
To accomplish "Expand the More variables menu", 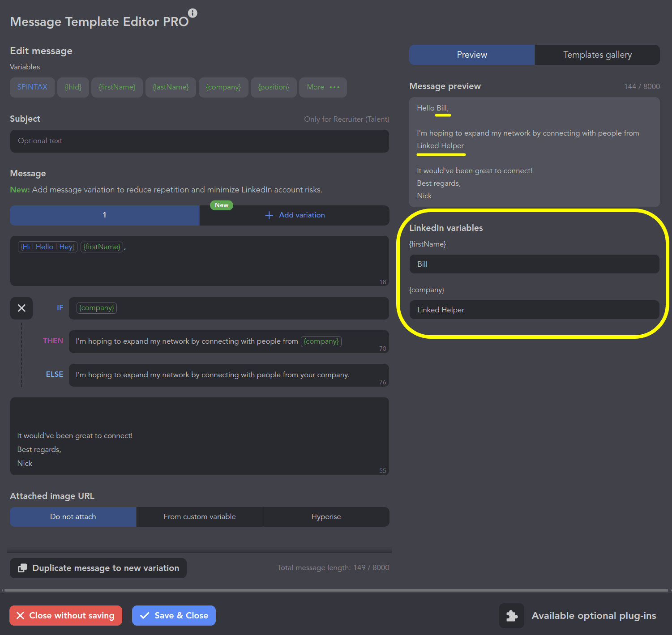I will pyautogui.click(x=323, y=87).
